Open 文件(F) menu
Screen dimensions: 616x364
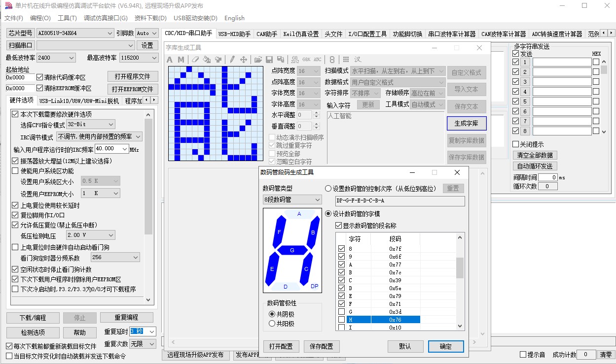(x=14, y=18)
